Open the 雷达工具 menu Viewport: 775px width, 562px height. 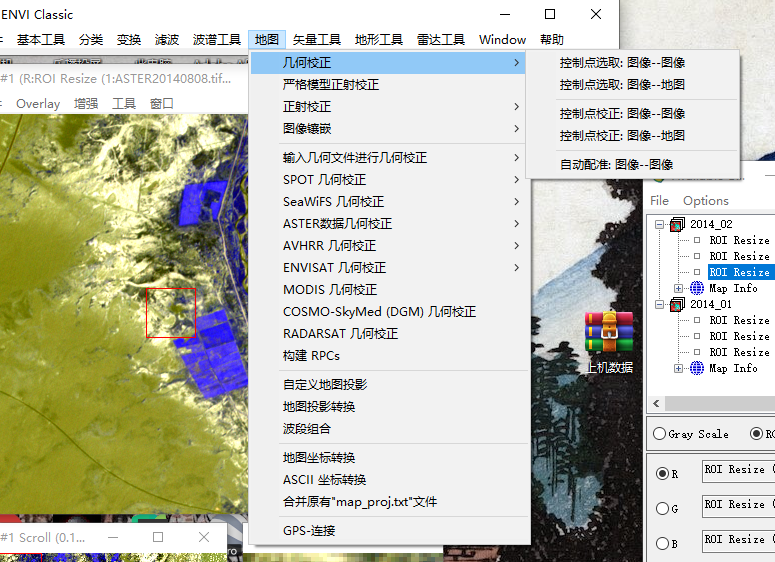[x=441, y=40]
